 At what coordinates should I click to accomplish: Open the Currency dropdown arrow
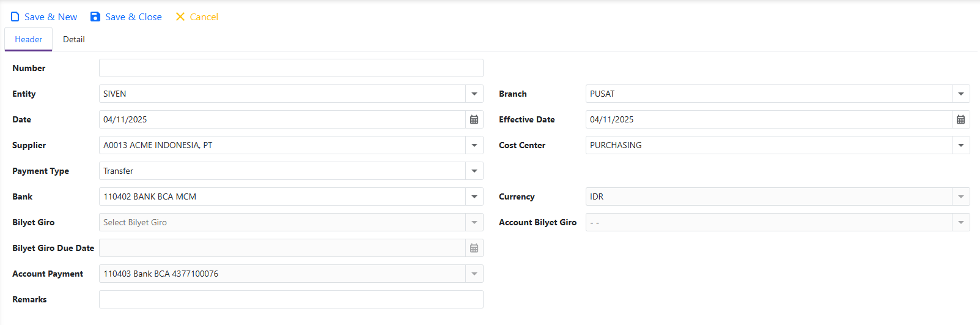pyautogui.click(x=960, y=196)
